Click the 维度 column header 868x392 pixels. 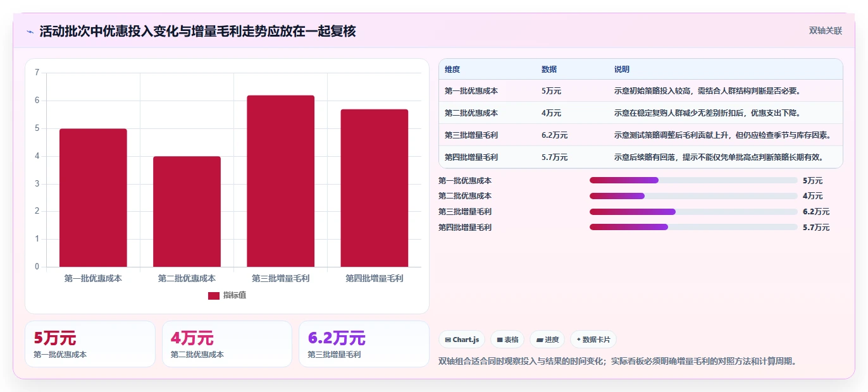point(452,70)
